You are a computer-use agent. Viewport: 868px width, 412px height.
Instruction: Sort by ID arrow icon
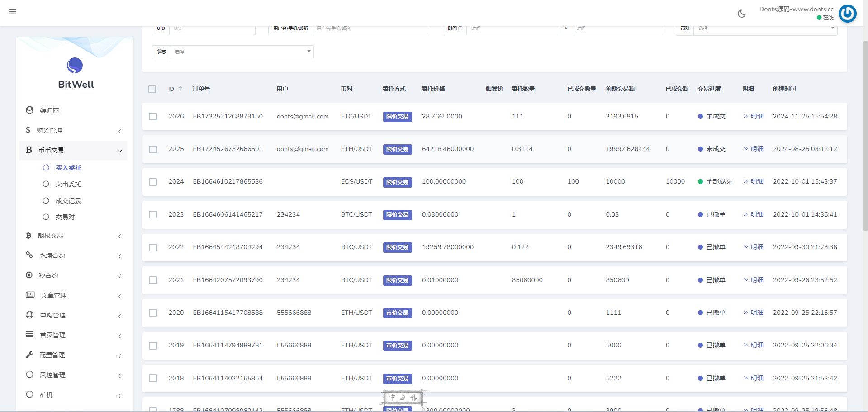coord(180,89)
